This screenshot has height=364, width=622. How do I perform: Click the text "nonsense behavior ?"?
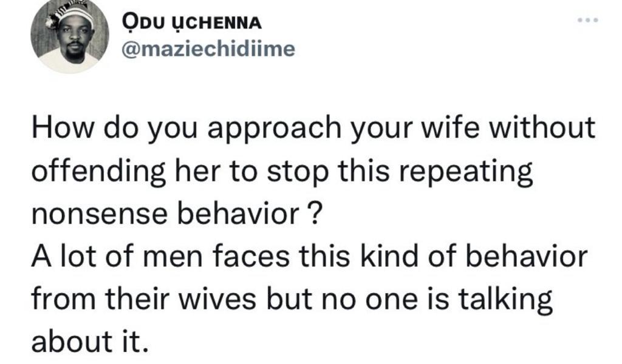[175, 216]
